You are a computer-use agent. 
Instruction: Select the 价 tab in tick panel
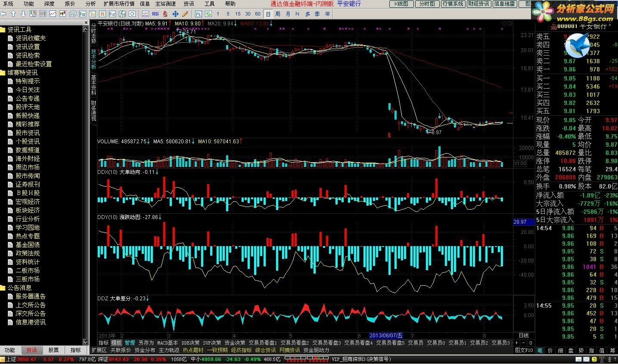pyautogui.click(x=550, y=350)
